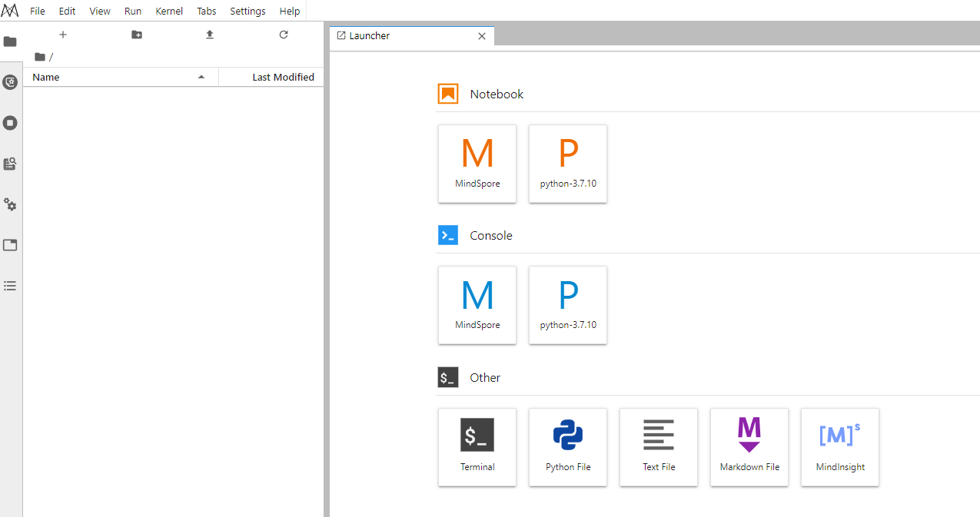Open the View menu
The image size is (980, 517).
coord(100,11)
